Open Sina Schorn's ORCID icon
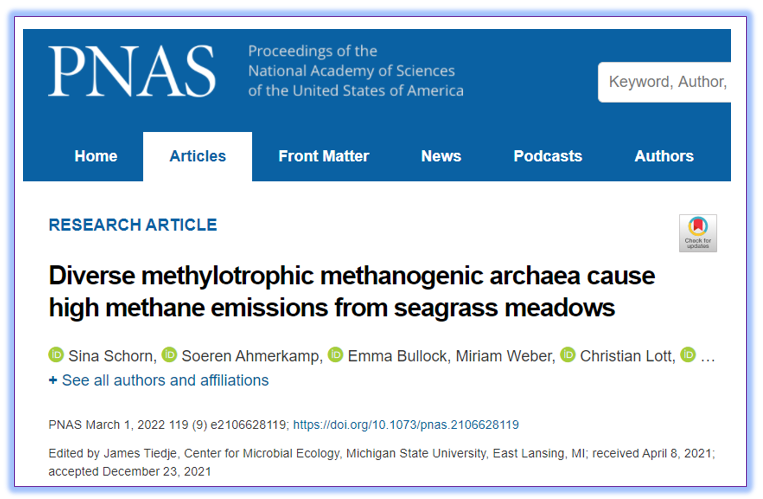Image resolution: width=763 pixels, height=499 pixels. pos(56,354)
